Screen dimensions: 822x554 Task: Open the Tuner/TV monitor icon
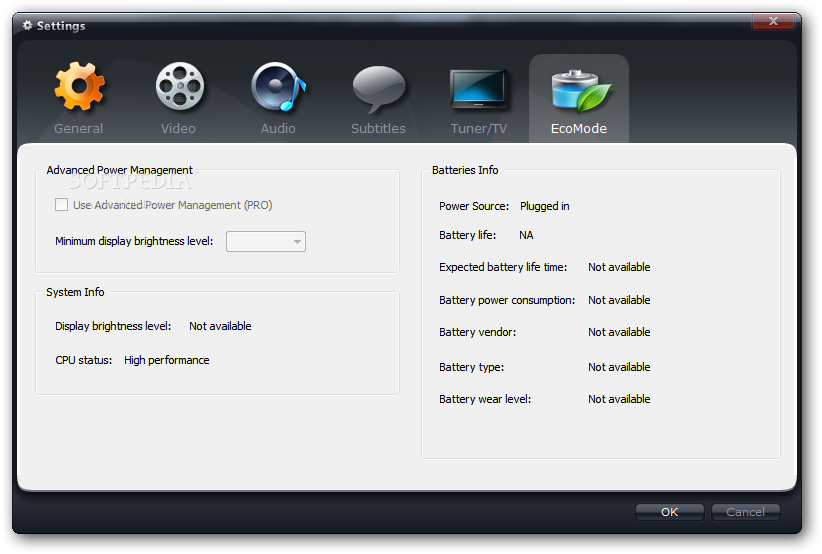[x=478, y=89]
